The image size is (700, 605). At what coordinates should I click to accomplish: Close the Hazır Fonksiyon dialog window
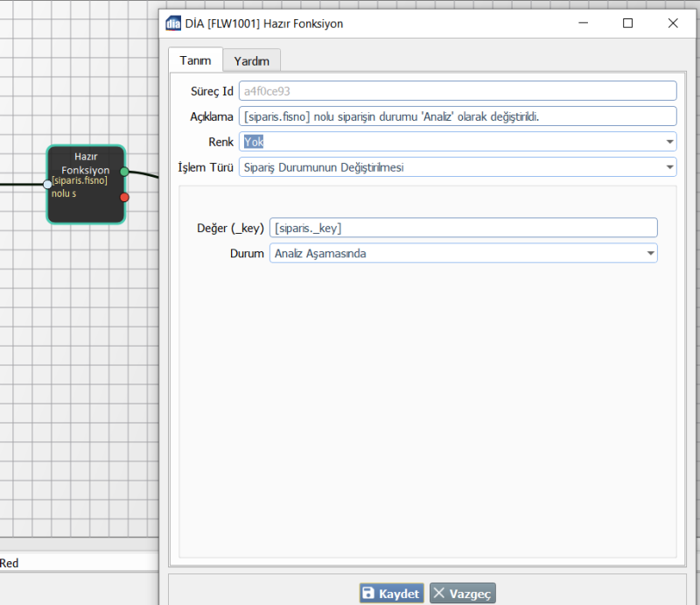(x=673, y=24)
